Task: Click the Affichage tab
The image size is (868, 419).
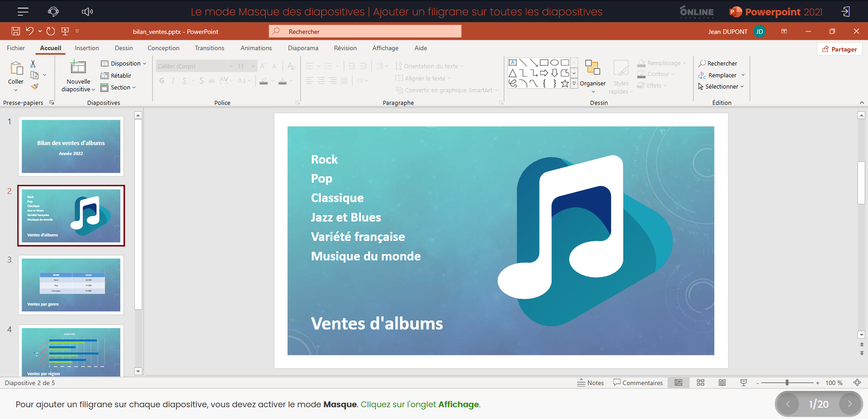Action: (x=385, y=48)
